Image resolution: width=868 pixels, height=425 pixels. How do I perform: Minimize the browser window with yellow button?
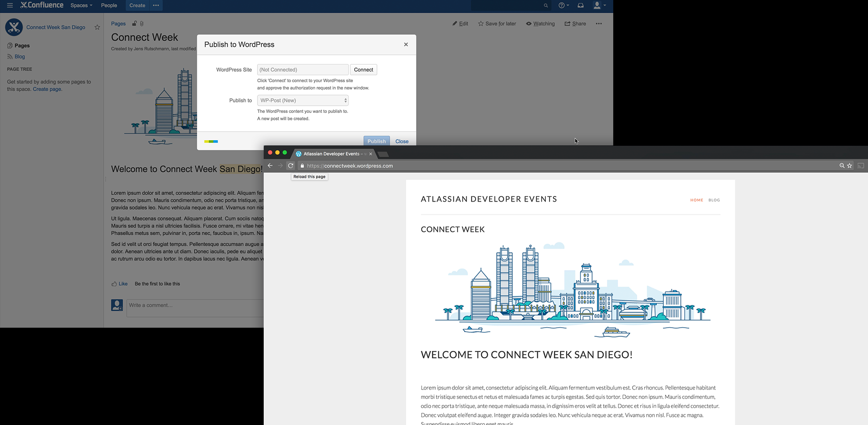coord(277,153)
